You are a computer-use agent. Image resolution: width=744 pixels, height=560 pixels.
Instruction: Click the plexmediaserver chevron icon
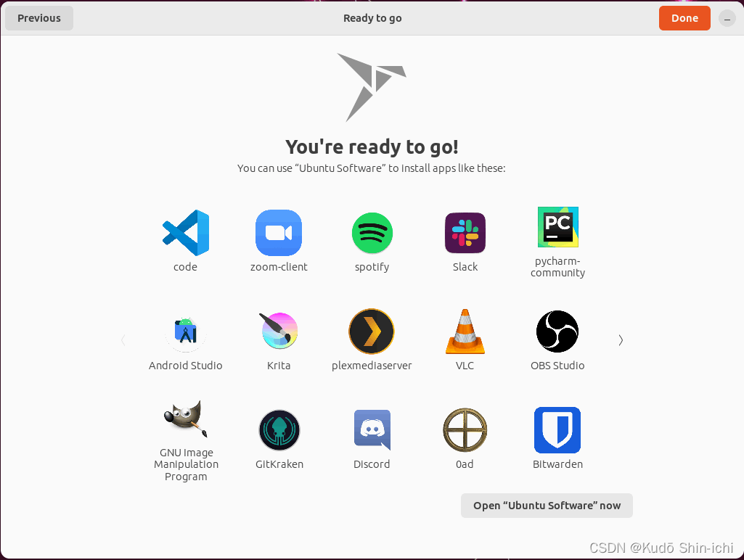click(x=372, y=332)
